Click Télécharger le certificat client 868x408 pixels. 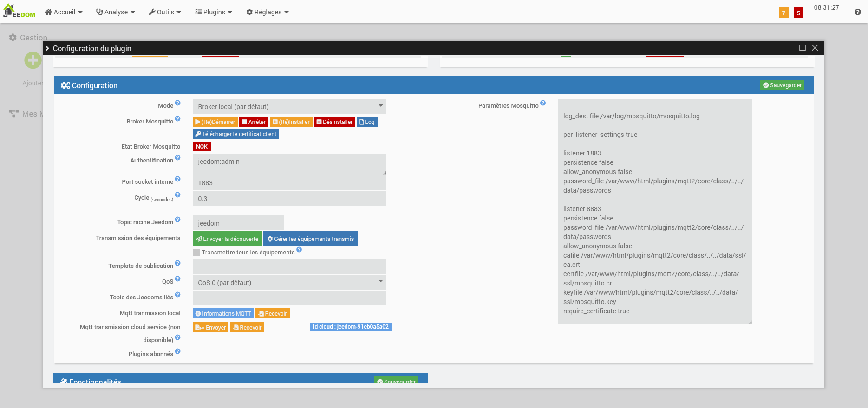click(236, 134)
